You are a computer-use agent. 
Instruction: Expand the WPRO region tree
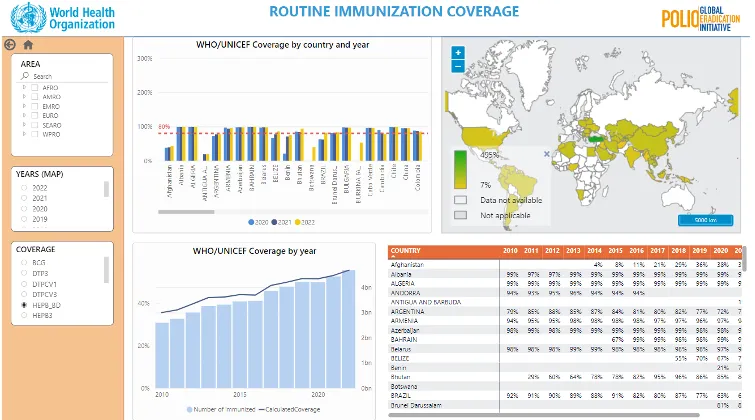pyautogui.click(x=24, y=134)
